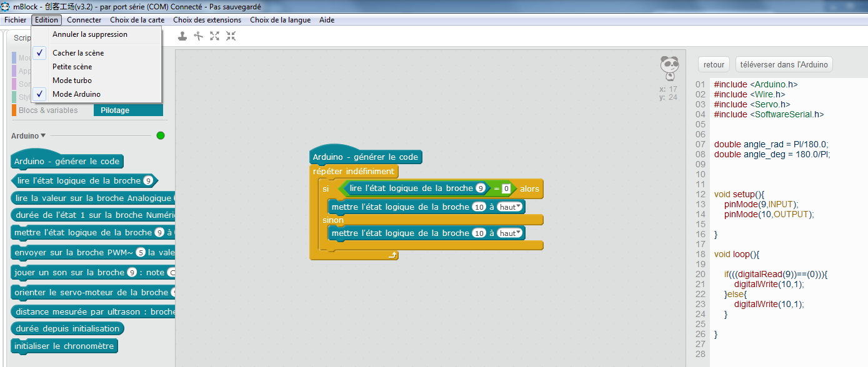Click the 0 value field in equals block
Screen dimensions: 868x367
coord(506,188)
